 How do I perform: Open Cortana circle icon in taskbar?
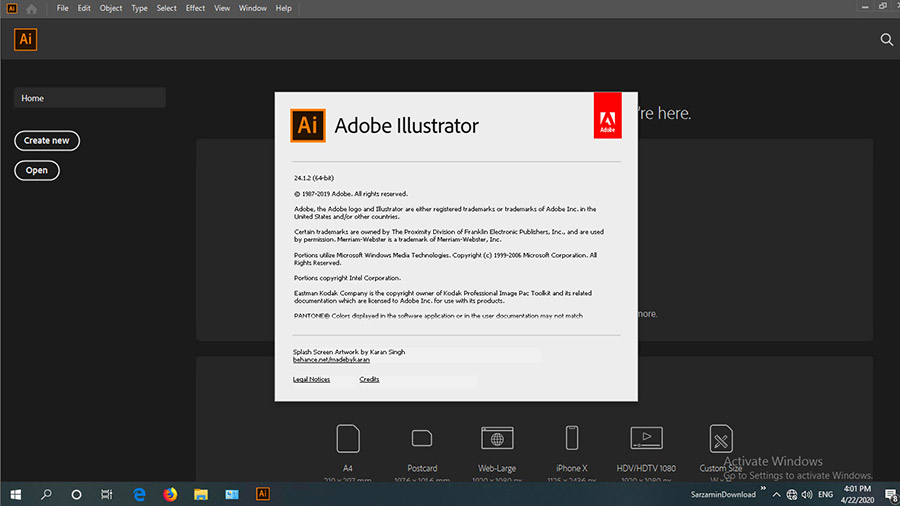[76, 495]
